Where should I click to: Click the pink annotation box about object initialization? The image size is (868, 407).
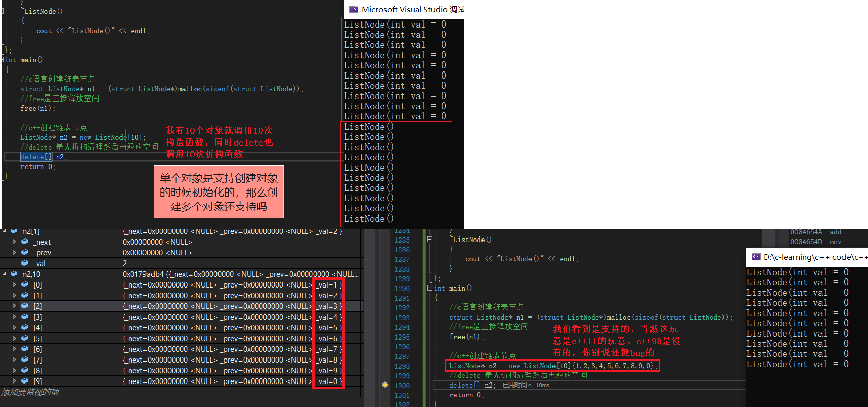point(219,192)
